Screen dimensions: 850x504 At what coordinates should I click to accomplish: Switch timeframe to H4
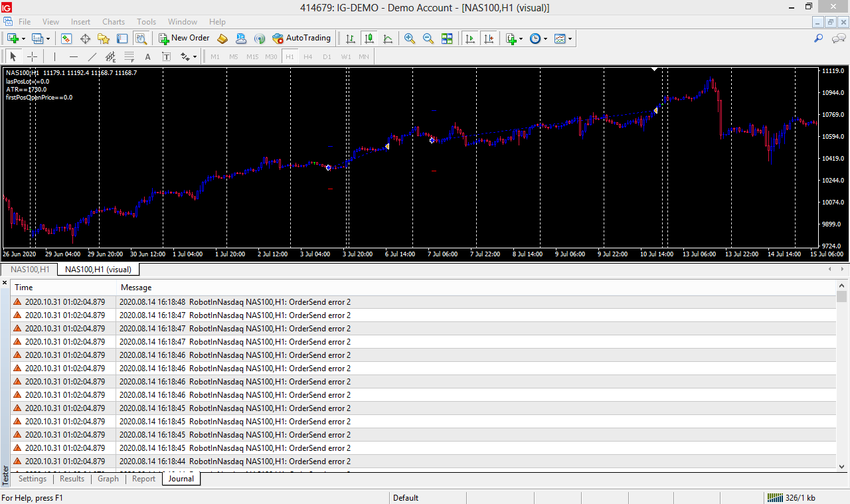click(x=308, y=56)
